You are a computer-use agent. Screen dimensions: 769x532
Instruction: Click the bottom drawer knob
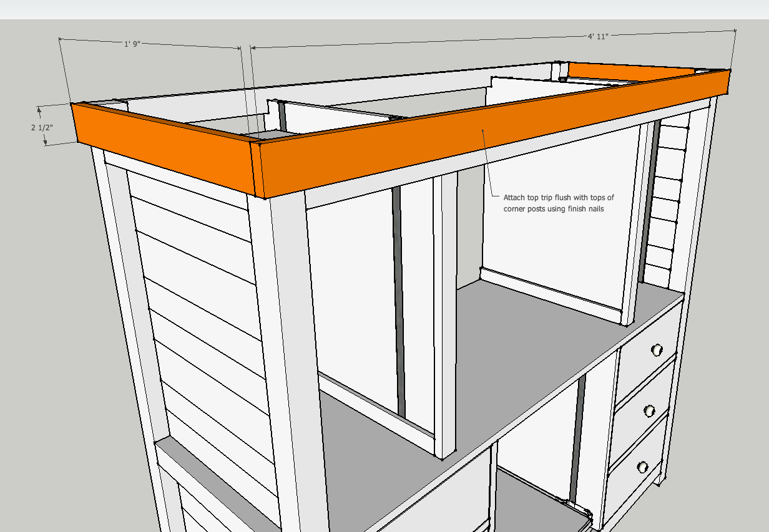point(642,467)
